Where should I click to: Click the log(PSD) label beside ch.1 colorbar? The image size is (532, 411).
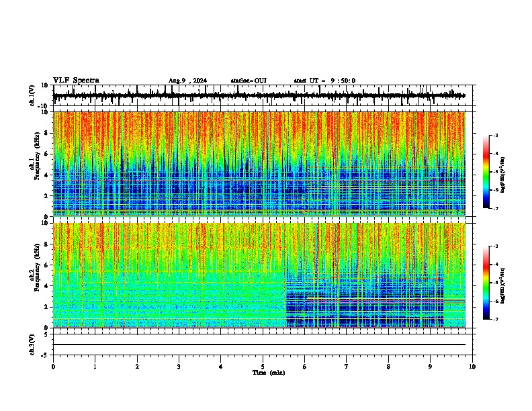(503, 175)
